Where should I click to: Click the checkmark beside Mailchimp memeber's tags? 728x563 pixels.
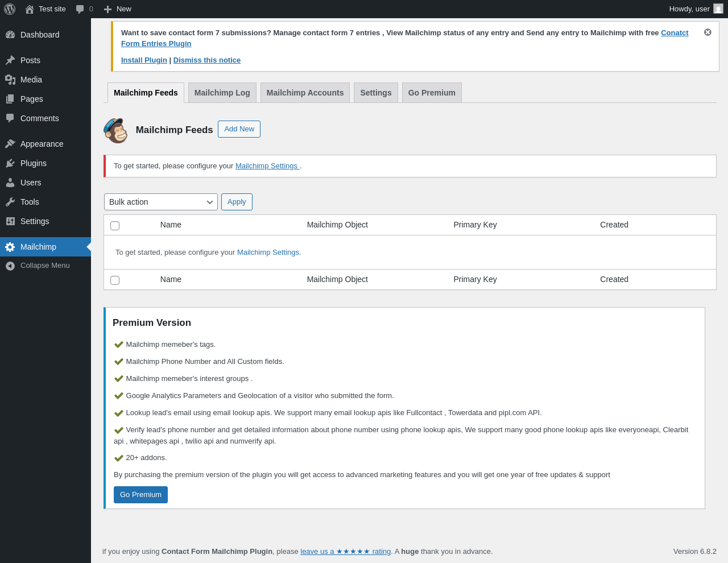pyautogui.click(x=119, y=345)
